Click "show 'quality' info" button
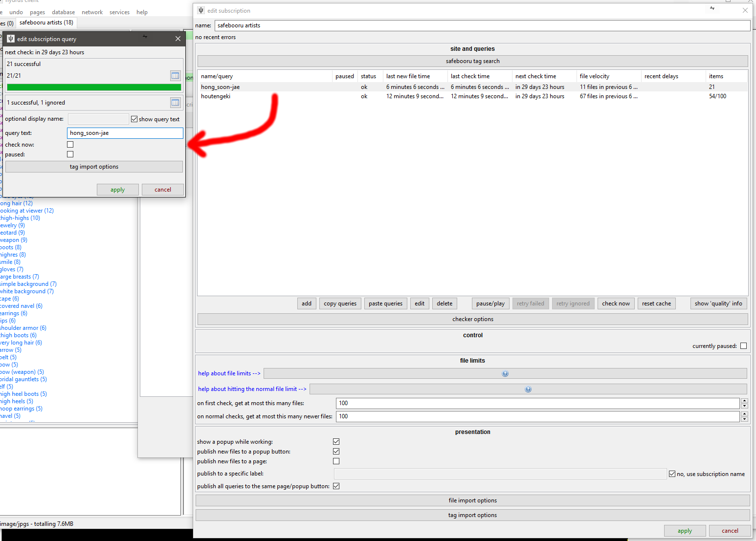Image resolution: width=756 pixels, height=541 pixels. [719, 303]
